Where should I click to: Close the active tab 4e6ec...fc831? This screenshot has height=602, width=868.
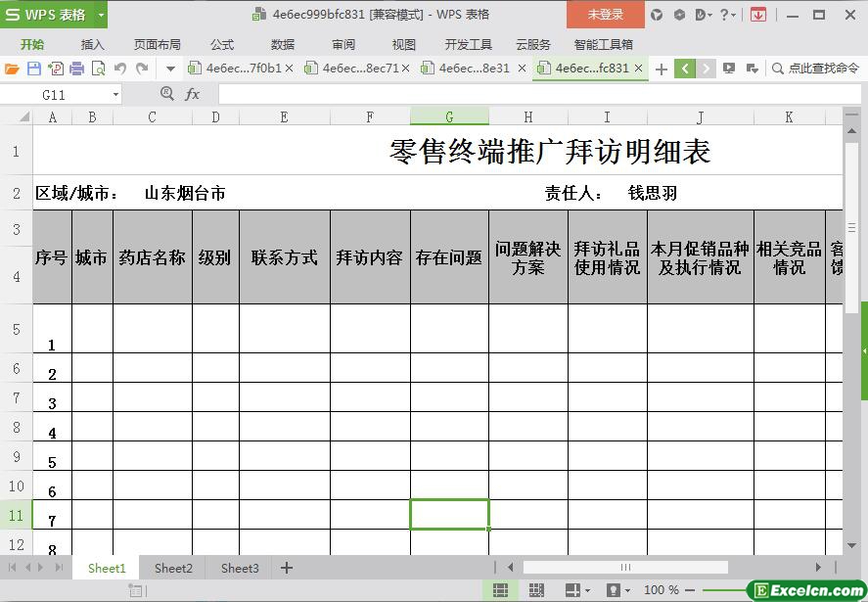click(x=638, y=69)
